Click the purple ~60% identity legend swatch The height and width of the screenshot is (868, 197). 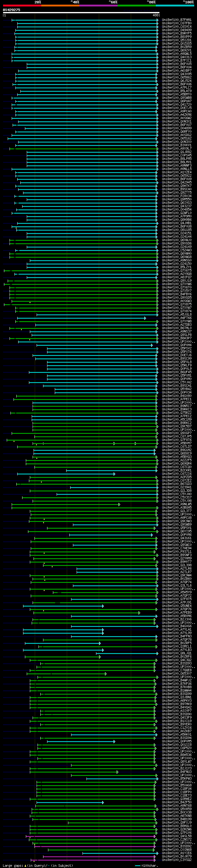coord(98,6)
